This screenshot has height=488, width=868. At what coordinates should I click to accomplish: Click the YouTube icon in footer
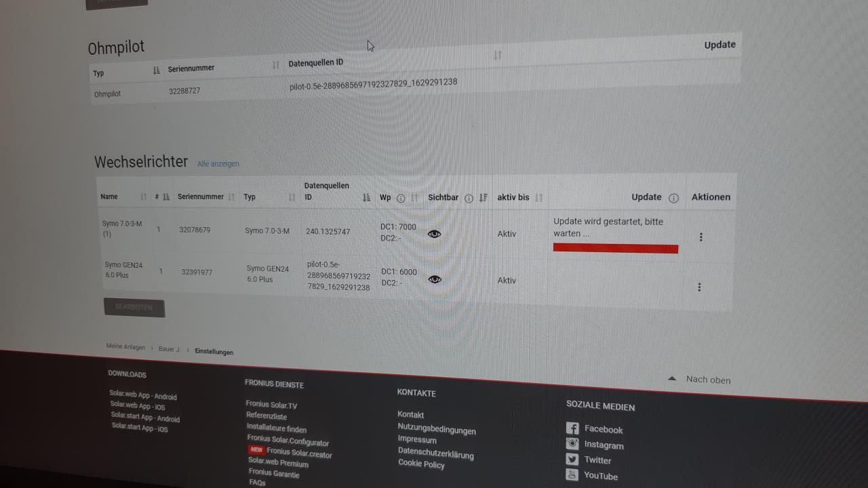[572, 474]
